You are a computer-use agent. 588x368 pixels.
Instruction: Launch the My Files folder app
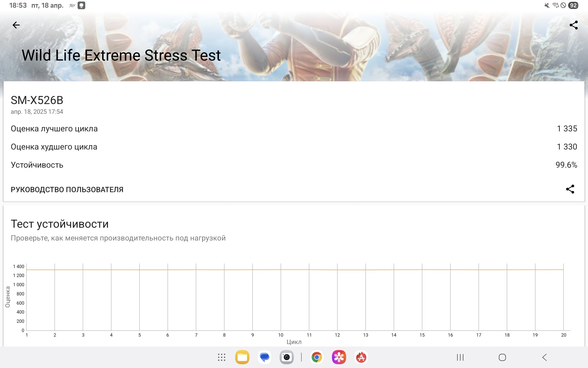point(242,357)
